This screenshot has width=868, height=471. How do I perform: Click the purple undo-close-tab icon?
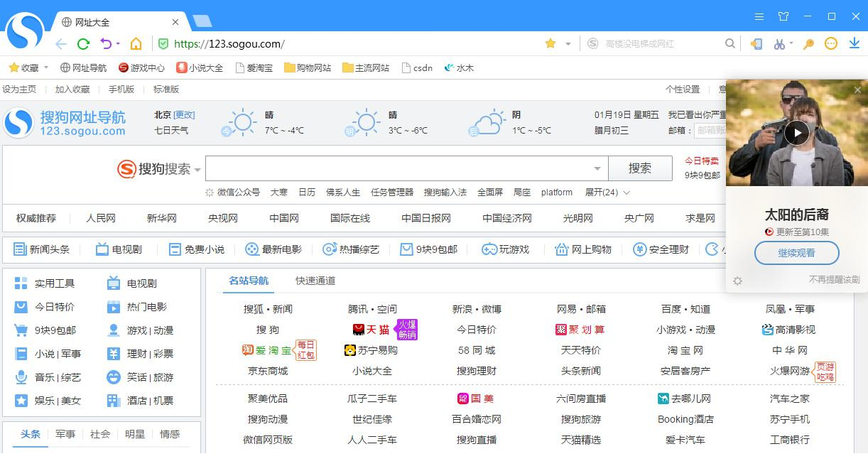(106, 44)
